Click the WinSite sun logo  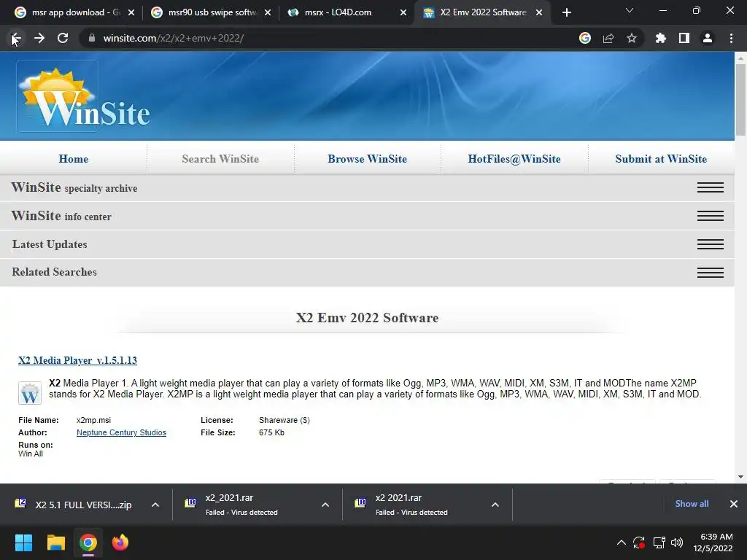click(57, 96)
